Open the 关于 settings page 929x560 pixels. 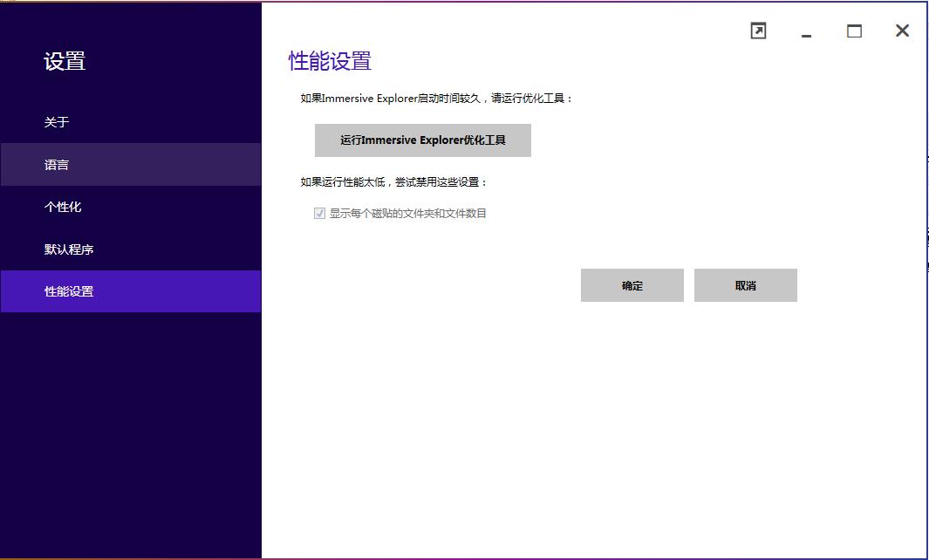click(57, 122)
